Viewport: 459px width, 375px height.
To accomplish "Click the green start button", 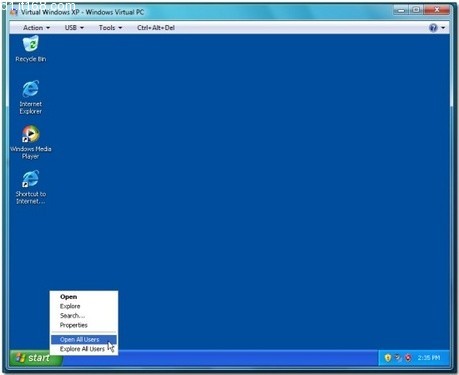I will [x=35, y=358].
